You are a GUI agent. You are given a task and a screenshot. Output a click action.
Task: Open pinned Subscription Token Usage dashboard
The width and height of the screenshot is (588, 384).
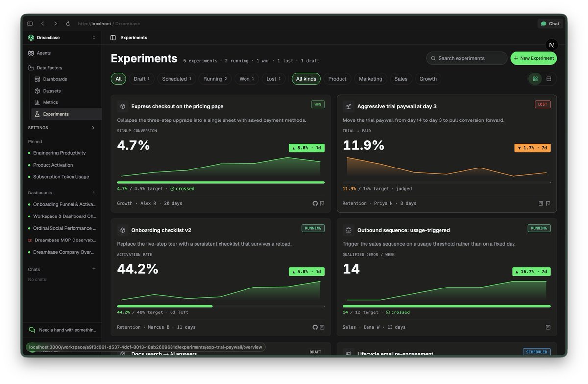point(62,177)
